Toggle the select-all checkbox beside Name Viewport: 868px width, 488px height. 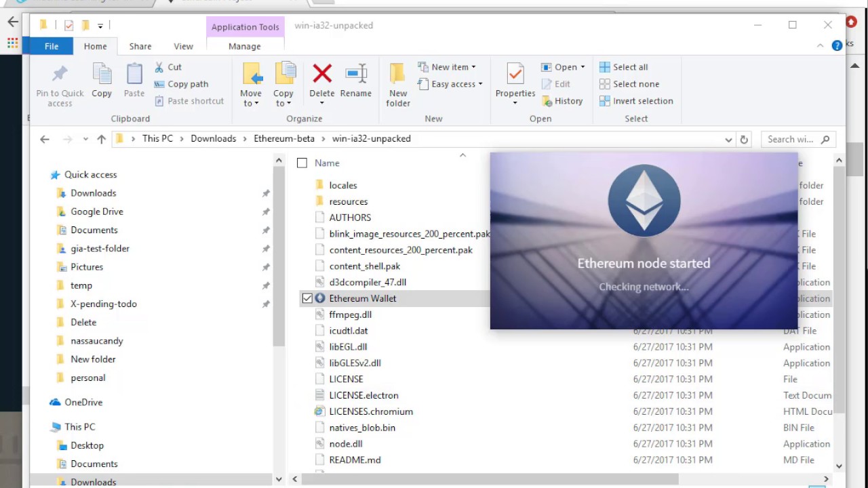[x=302, y=163]
